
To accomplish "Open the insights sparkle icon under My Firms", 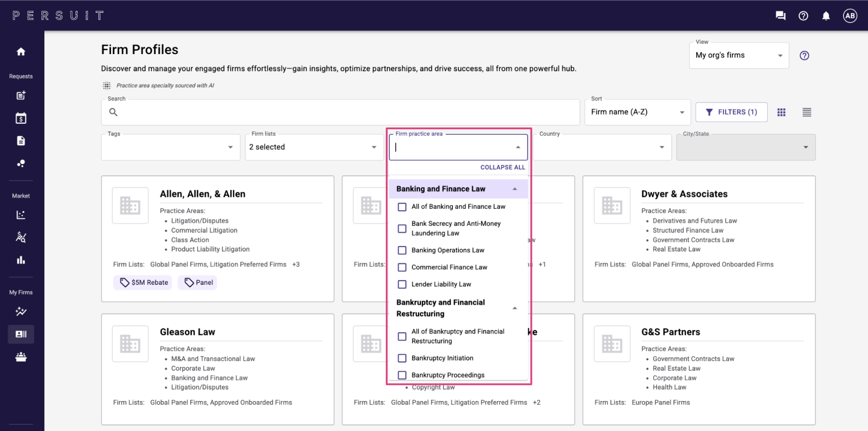I will click(x=21, y=312).
